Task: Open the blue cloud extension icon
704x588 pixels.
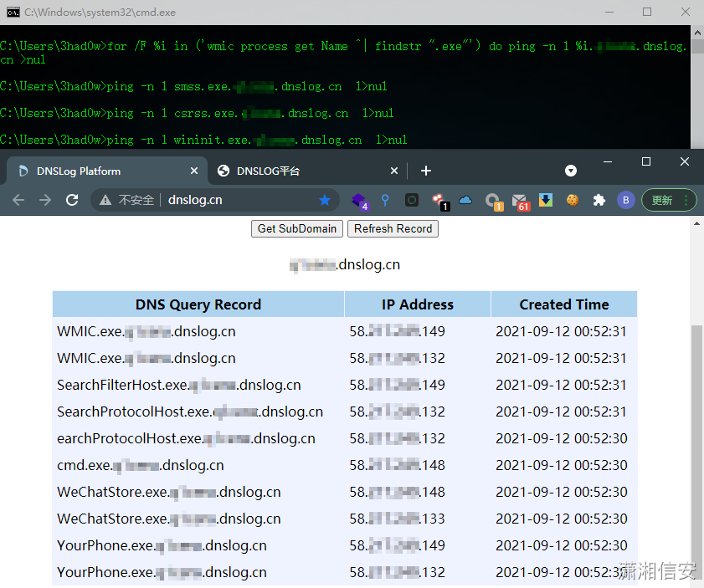Action: [465, 200]
